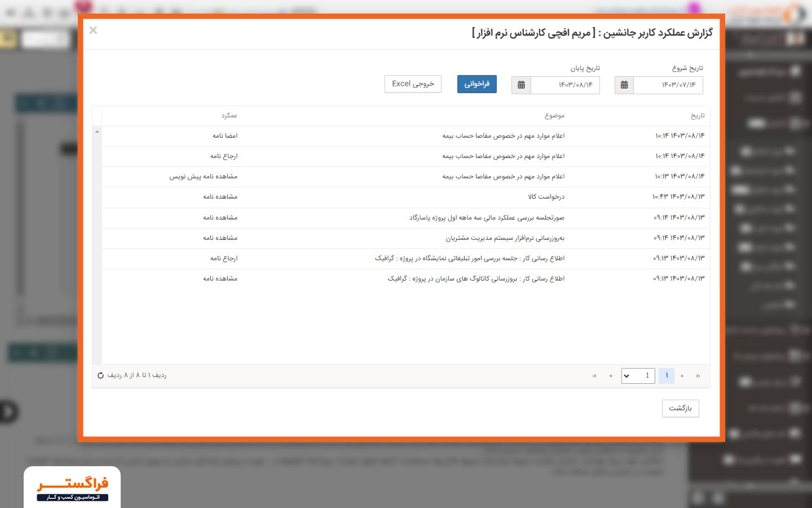Image resolution: width=812 pixels, height=508 pixels.
Task: Click the grid scrollbar up arrow
Action: pos(97,132)
